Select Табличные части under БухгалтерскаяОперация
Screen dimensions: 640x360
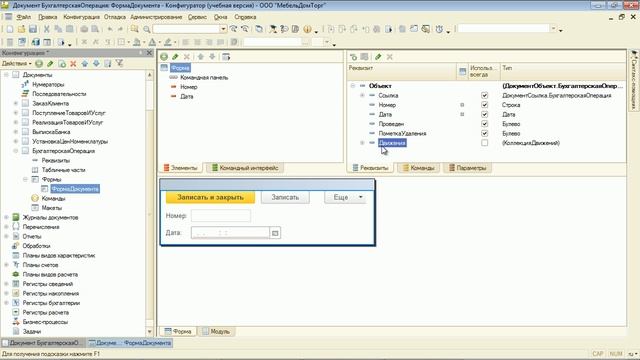pyautogui.click(x=64, y=170)
